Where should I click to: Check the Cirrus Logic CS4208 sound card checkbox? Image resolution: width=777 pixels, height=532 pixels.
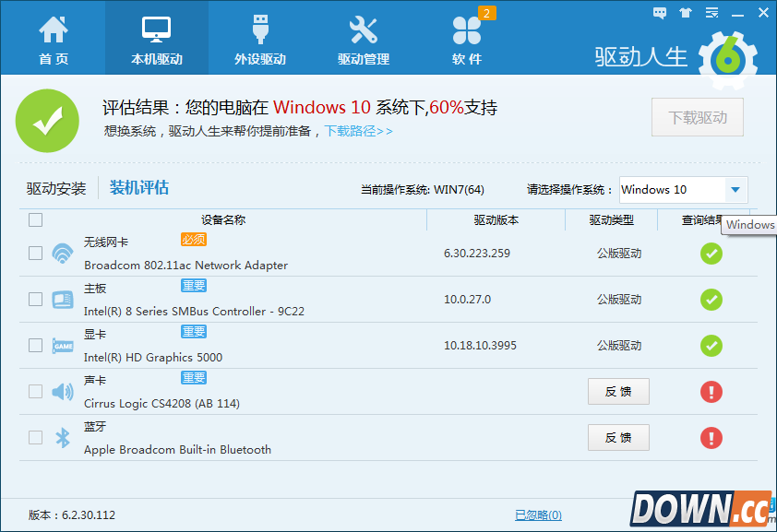pyautogui.click(x=35, y=391)
